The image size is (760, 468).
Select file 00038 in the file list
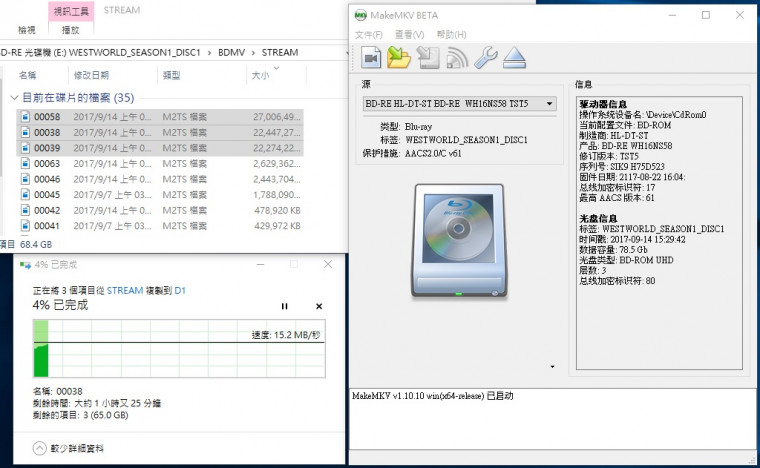160,132
